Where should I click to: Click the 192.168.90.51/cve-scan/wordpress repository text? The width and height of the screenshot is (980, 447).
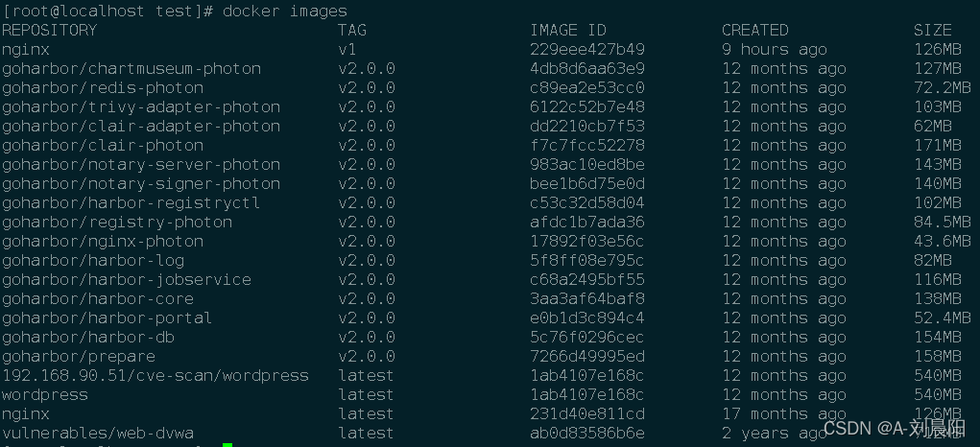click(155, 376)
